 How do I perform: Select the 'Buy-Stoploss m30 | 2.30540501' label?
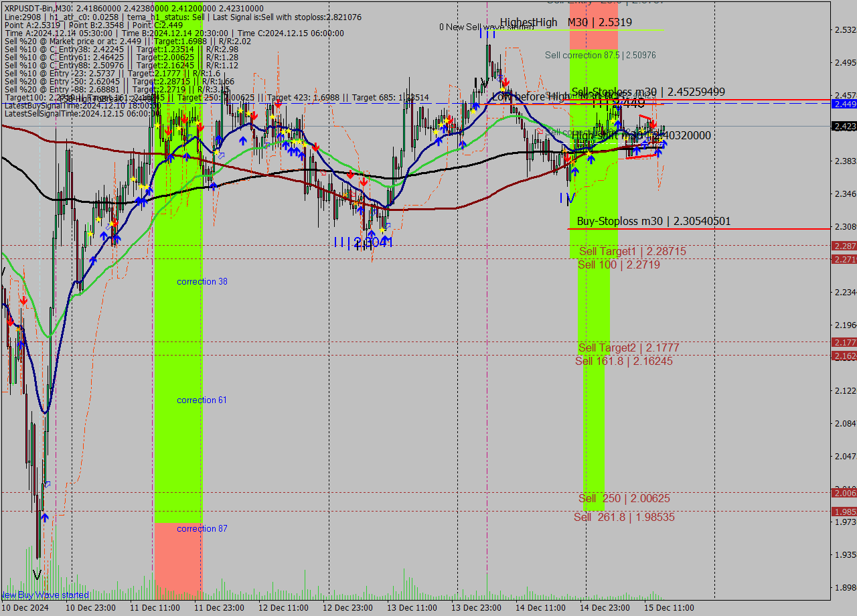click(653, 222)
